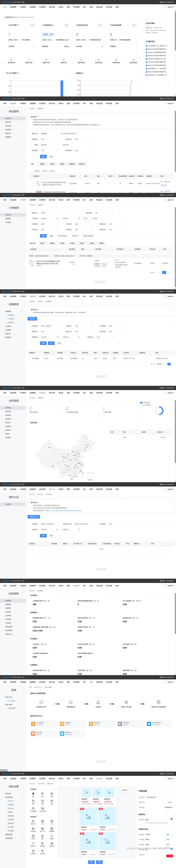Open the 营销活动 dropdown on product page

click(83, 150)
